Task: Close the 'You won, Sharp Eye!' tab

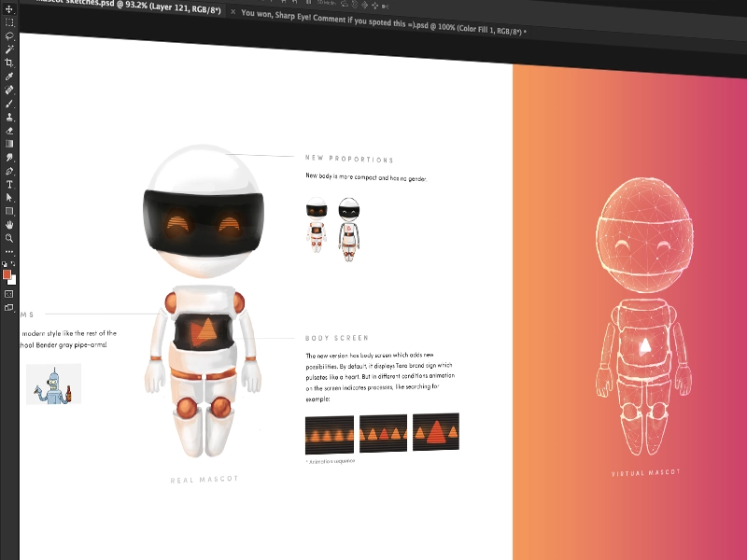Action: coord(233,12)
